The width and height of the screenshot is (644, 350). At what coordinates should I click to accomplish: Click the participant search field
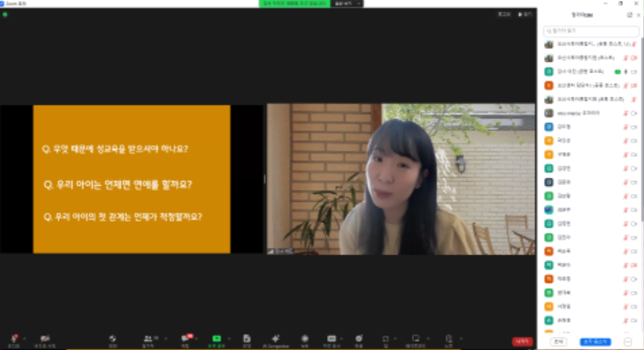(591, 31)
